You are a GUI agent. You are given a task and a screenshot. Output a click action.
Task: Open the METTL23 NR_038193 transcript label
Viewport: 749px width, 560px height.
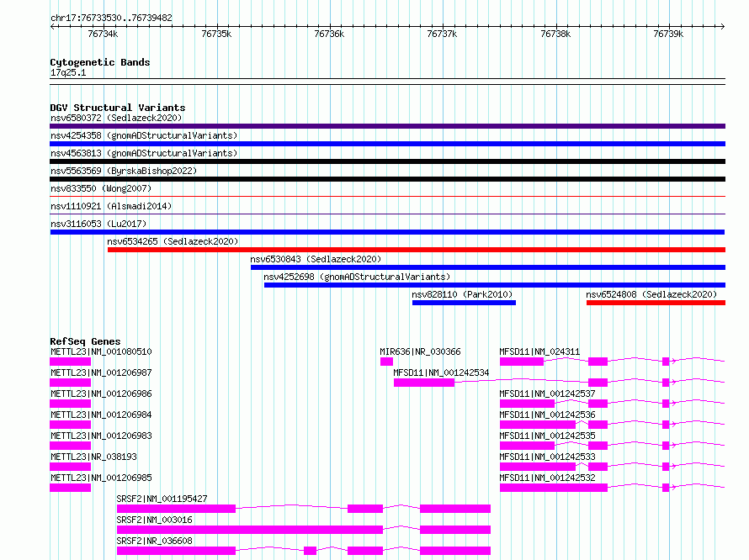click(93, 457)
